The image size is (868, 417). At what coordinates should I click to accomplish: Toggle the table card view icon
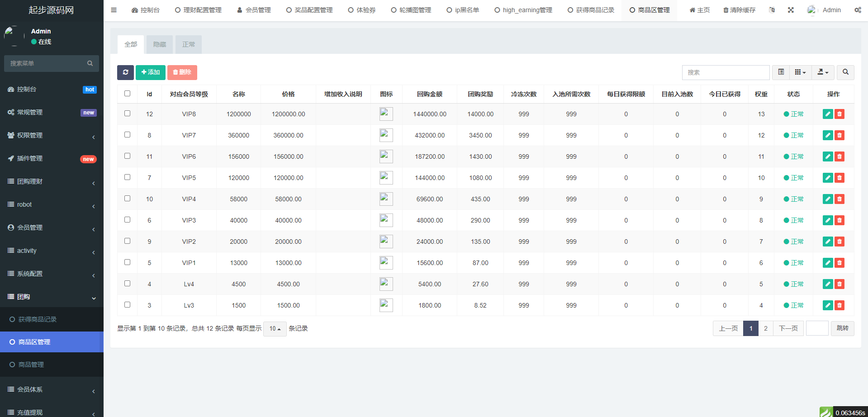coord(781,72)
